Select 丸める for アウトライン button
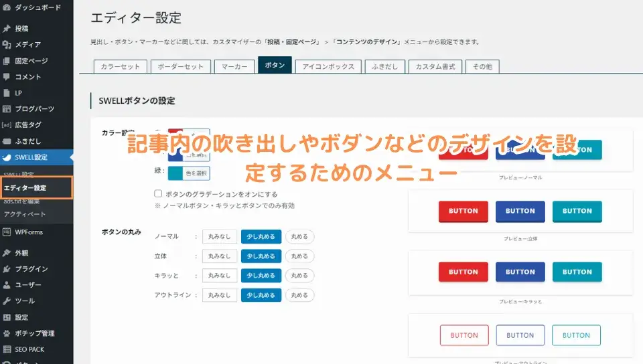The width and height of the screenshot is (643, 364). [x=299, y=295]
